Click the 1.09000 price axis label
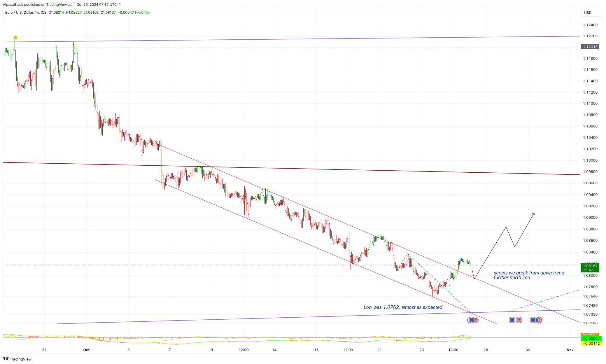The image size is (606, 364). (x=590, y=217)
